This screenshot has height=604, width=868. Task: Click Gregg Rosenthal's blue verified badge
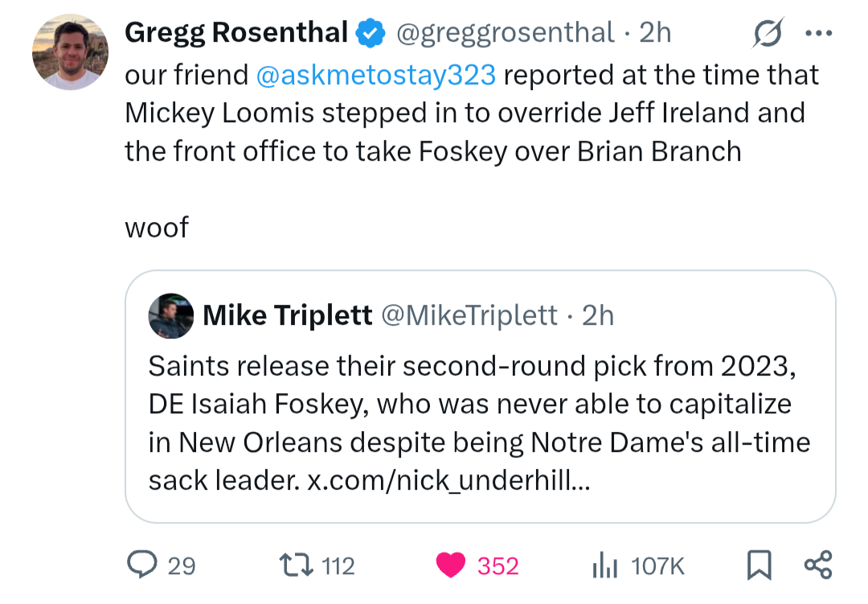click(x=370, y=33)
